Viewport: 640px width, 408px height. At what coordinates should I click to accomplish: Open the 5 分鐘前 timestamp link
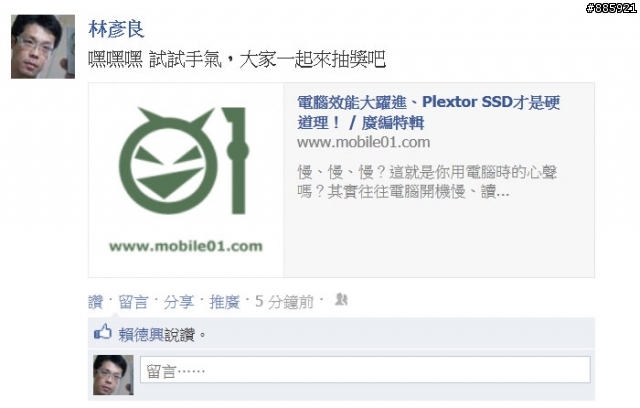pyautogui.click(x=284, y=302)
